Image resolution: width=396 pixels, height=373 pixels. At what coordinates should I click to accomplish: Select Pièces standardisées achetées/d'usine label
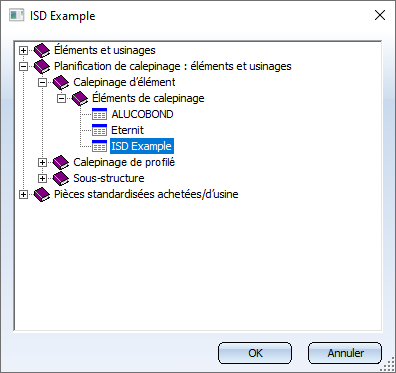146,194
